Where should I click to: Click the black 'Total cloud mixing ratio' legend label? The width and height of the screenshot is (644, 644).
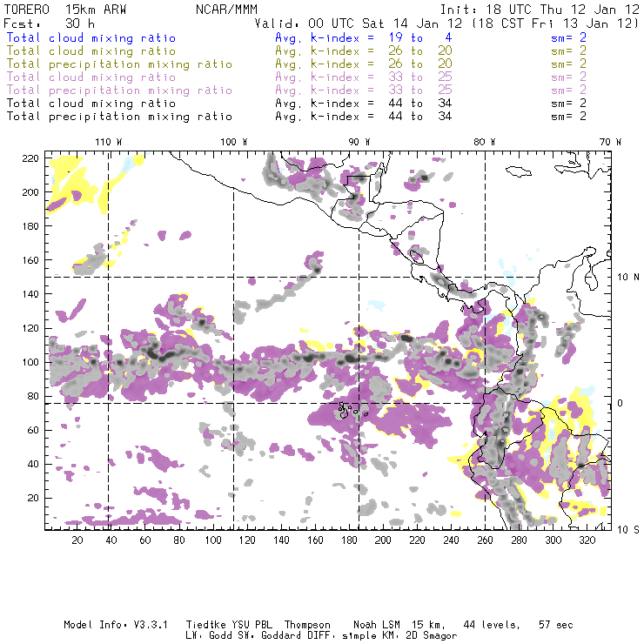pos(91,104)
